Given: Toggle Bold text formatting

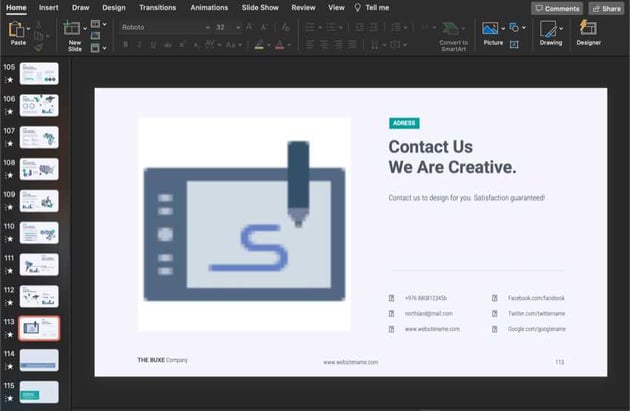Looking at the screenshot, I should [x=125, y=45].
